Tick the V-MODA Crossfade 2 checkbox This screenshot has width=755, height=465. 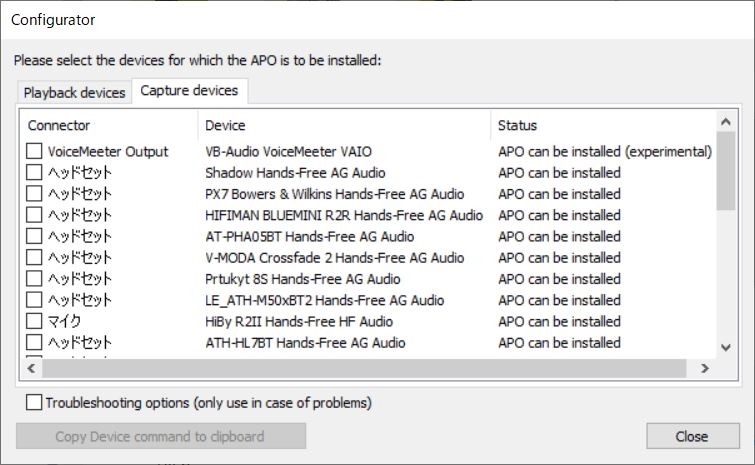[35, 258]
